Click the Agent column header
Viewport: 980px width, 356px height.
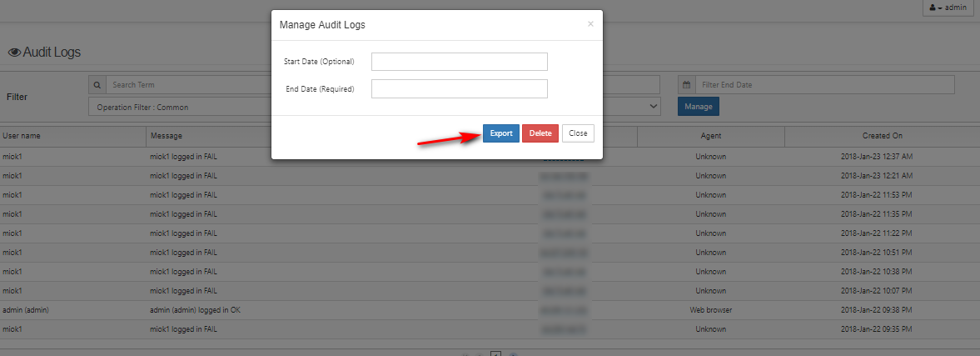(x=710, y=135)
